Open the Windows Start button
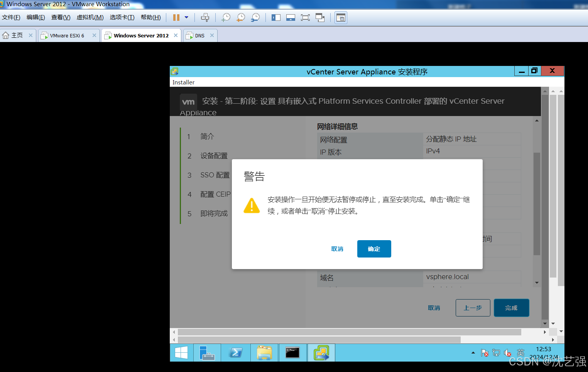The height and width of the screenshot is (372, 588). (181, 353)
